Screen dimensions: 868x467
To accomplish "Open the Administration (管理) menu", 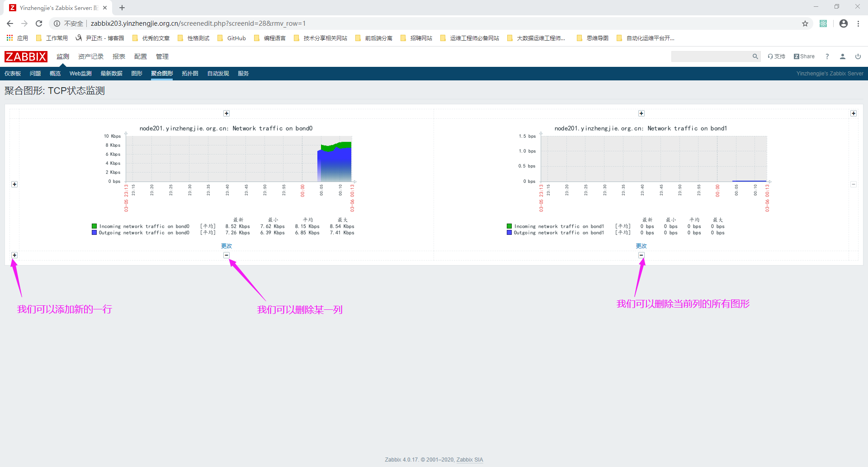I will point(162,56).
